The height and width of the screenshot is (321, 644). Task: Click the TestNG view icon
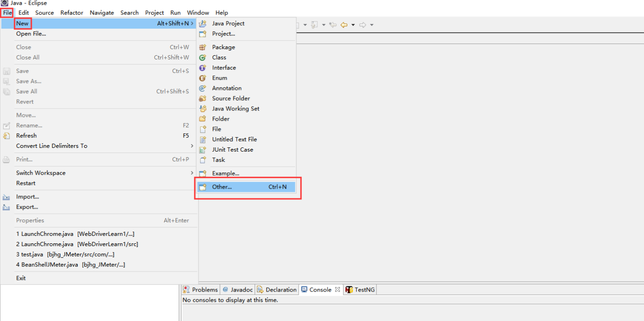[349, 290]
